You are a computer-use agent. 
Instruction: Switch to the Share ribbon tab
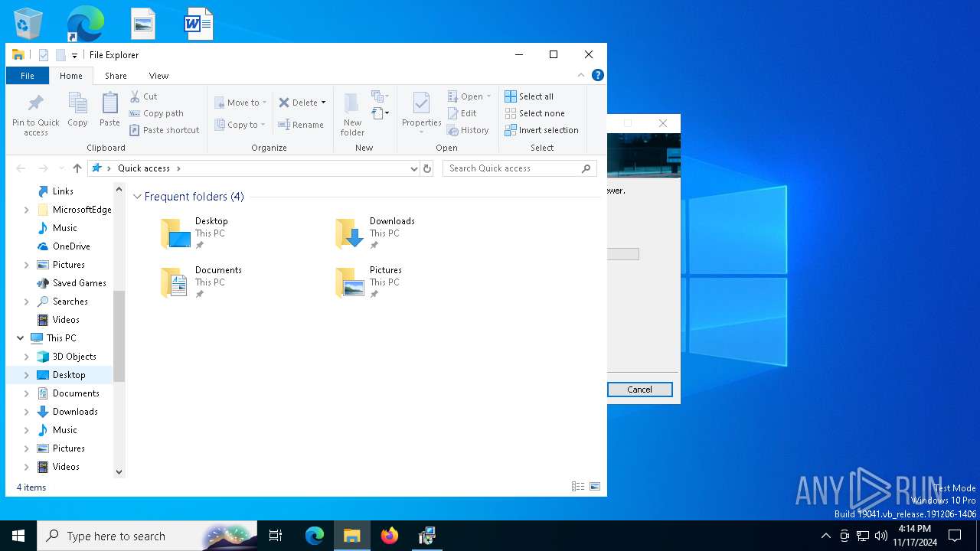(x=116, y=76)
